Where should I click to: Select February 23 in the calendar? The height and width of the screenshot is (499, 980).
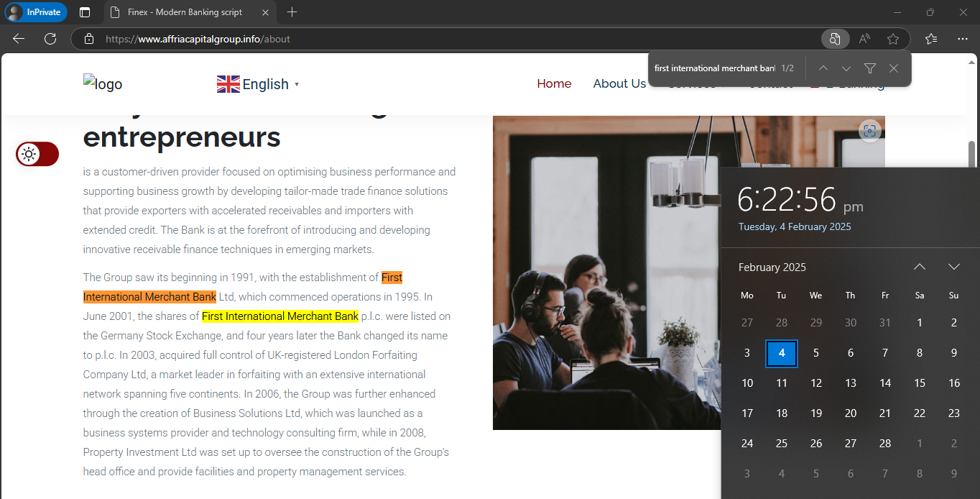pyautogui.click(x=954, y=413)
